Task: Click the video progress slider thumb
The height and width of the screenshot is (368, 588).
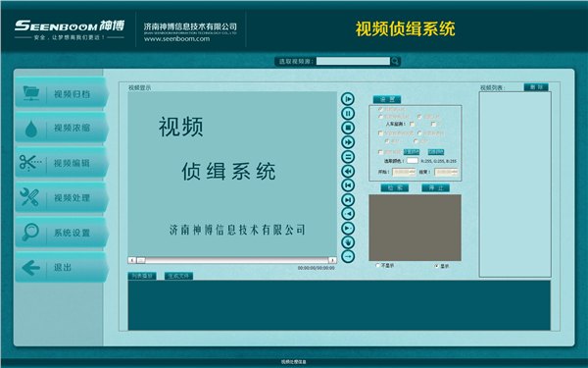Action: coord(141,260)
